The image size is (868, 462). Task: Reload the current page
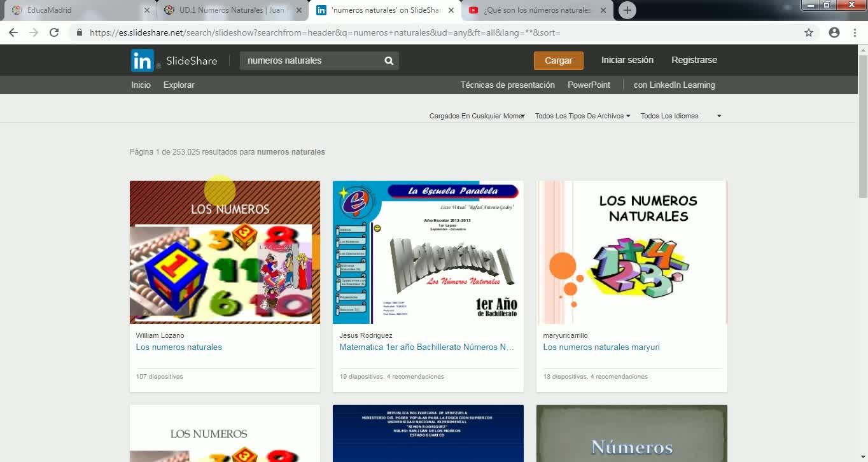click(54, 32)
